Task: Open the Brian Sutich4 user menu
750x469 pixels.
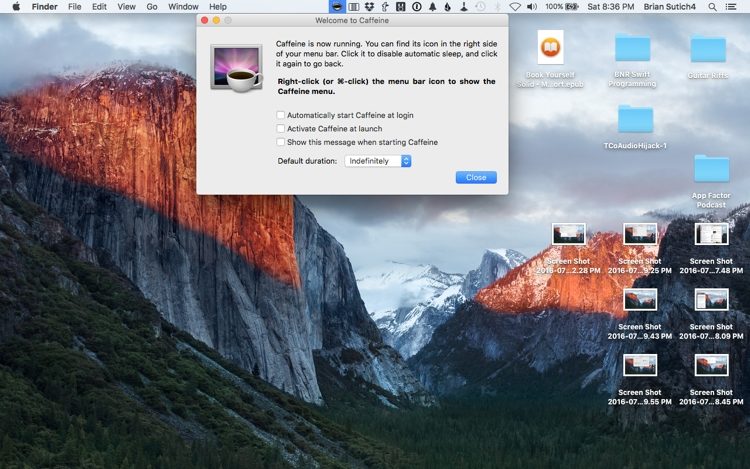Action: (670, 7)
